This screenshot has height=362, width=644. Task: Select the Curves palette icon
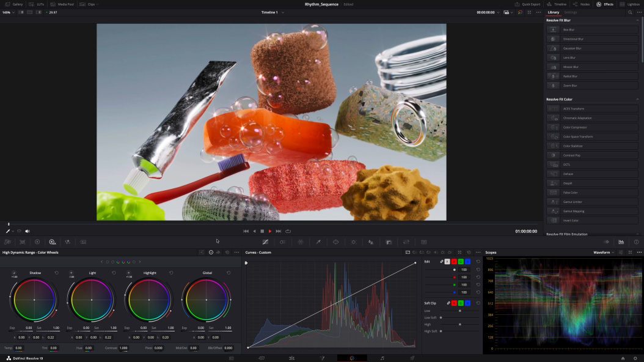point(265,242)
